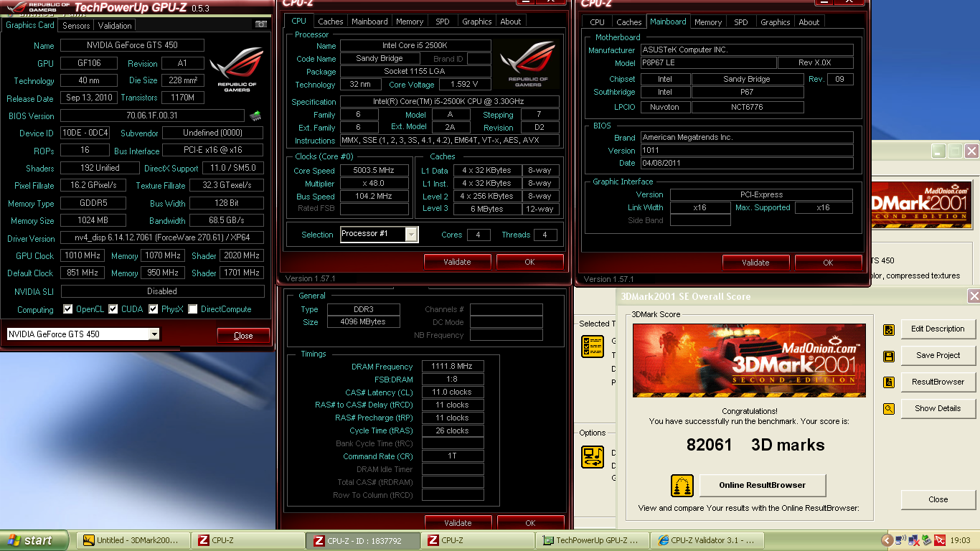Click the GPU-Z screenshot camera icon
The height and width of the screenshot is (551, 980).
(261, 24)
